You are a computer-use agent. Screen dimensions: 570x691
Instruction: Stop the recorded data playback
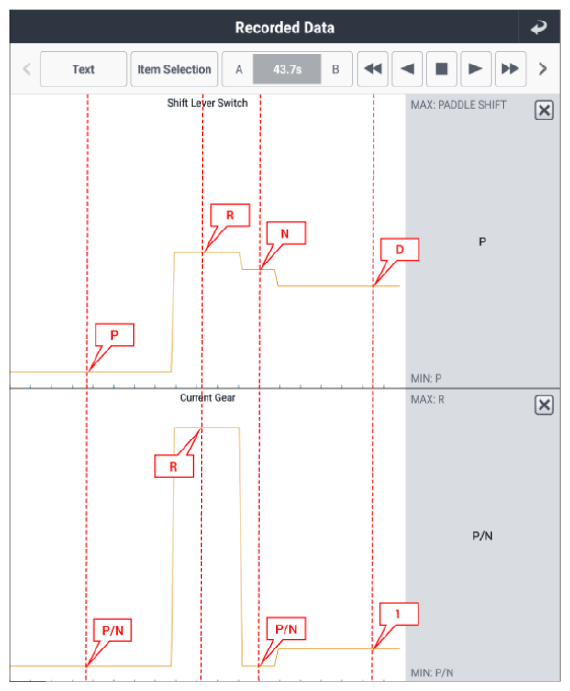pyautogui.click(x=441, y=69)
